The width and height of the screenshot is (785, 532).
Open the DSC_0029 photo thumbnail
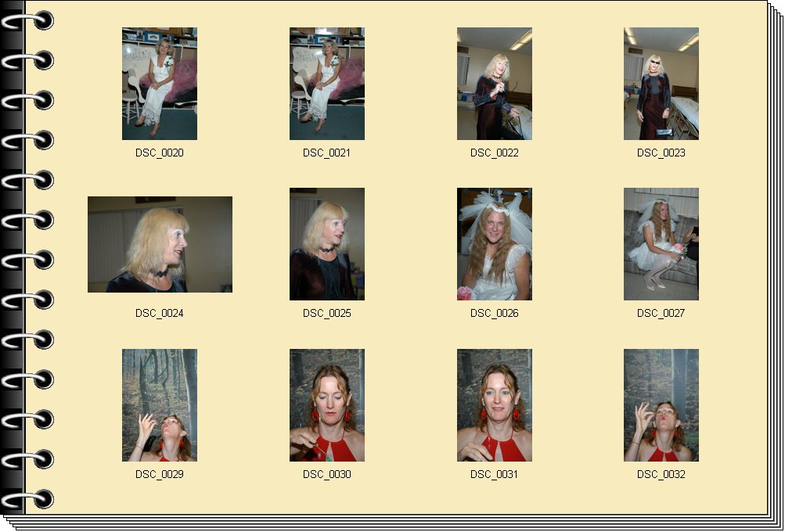click(160, 405)
